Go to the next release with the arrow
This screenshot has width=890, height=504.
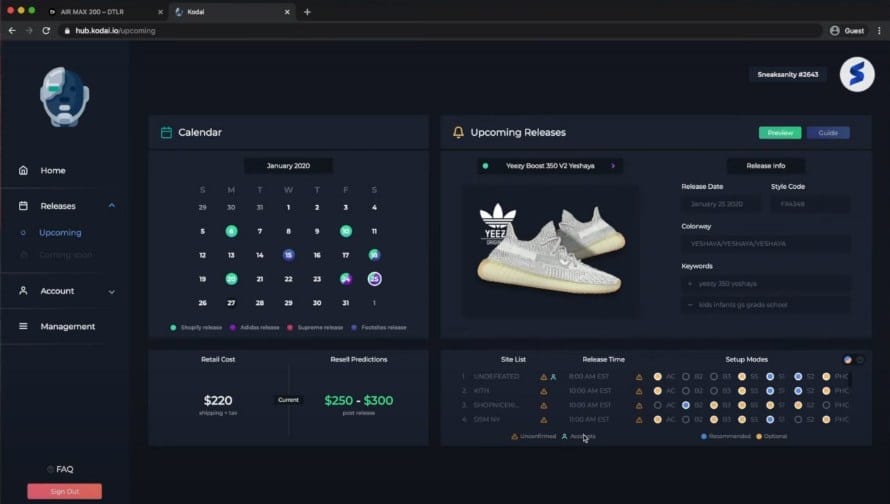[x=613, y=166]
